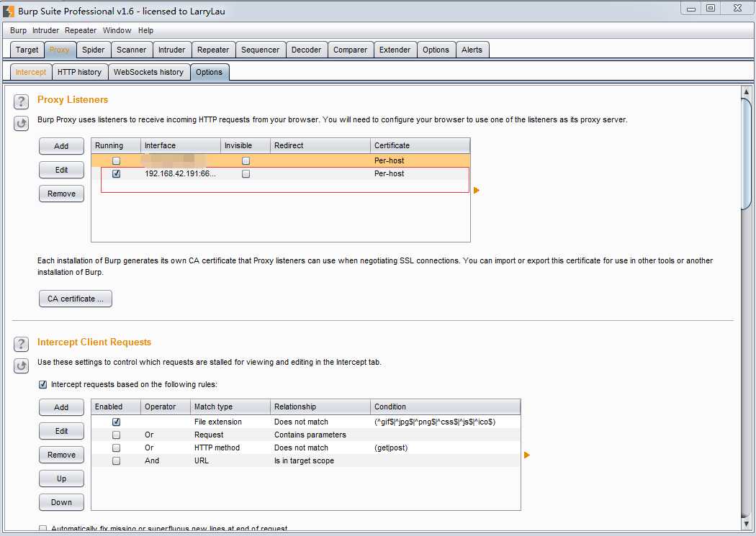This screenshot has height=536, width=756.
Task: Move selected intercept rule Up
Action: click(x=61, y=478)
